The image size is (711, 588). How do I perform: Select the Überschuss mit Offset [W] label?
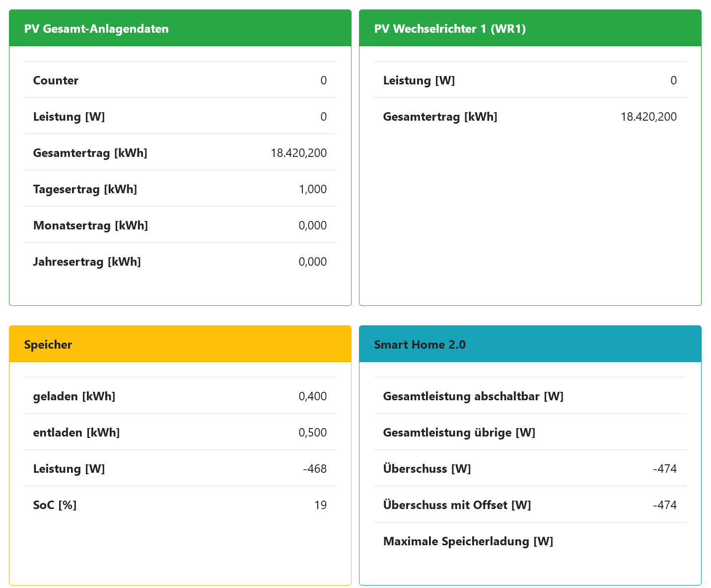[457, 505]
